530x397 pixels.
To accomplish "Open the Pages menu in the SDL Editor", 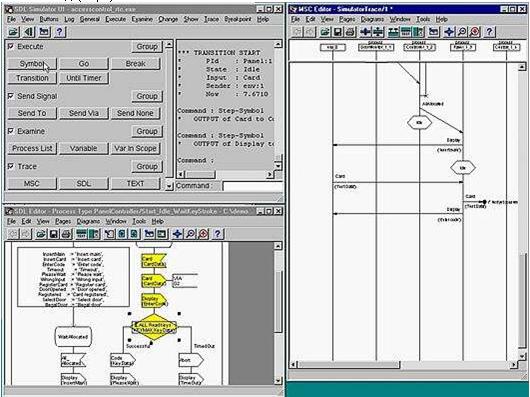I will coord(63,221).
